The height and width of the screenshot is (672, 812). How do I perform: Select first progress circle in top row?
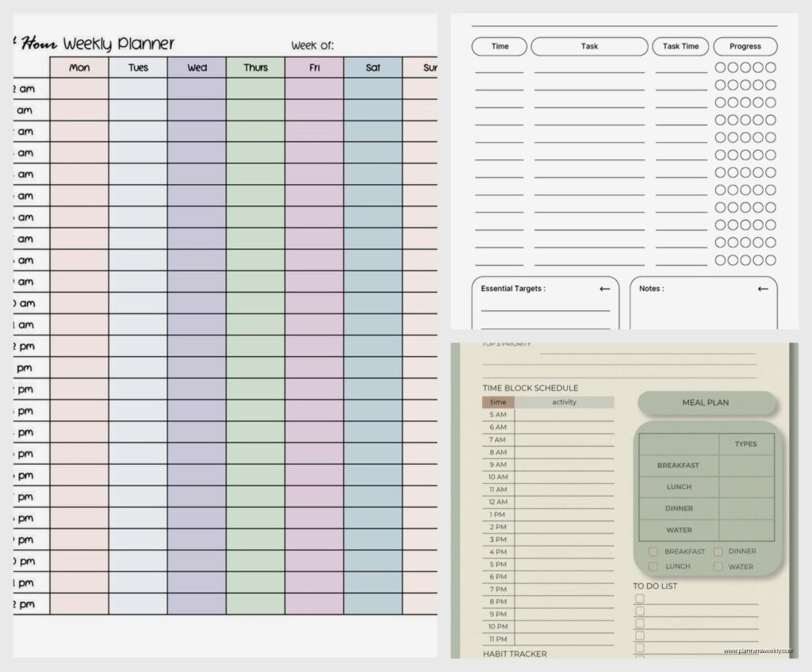[x=720, y=67]
